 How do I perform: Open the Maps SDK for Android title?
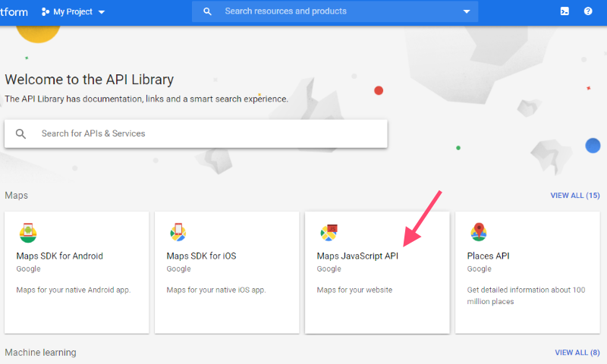click(60, 256)
